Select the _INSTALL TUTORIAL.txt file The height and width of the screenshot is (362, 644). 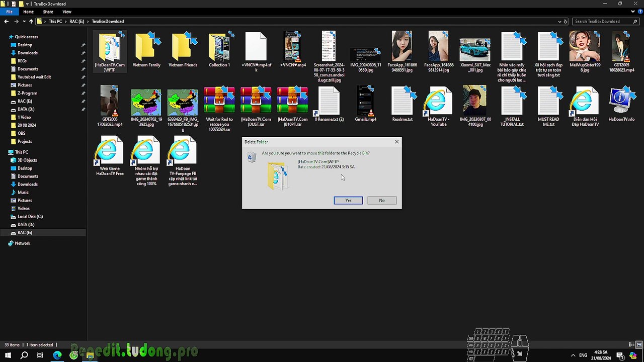click(512, 107)
